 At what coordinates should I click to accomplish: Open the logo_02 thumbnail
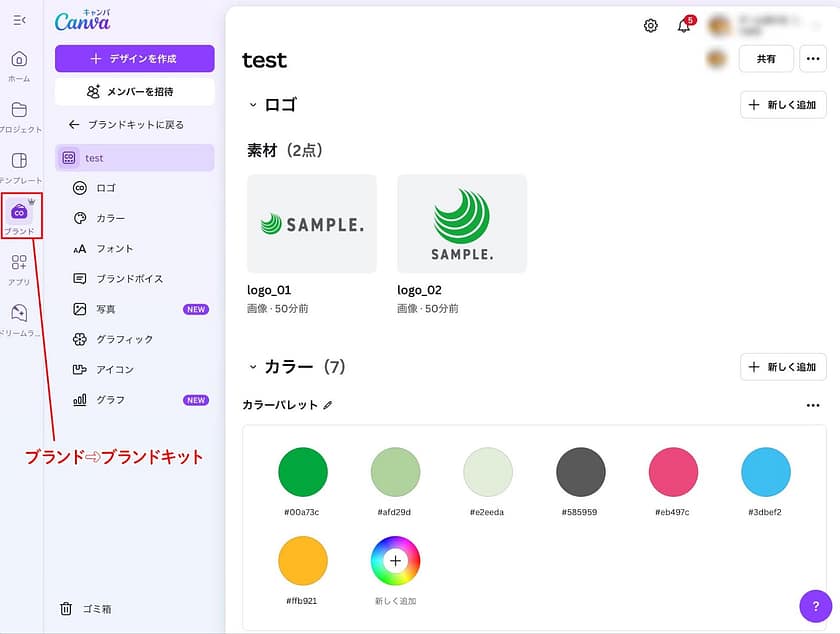click(x=462, y=224)
